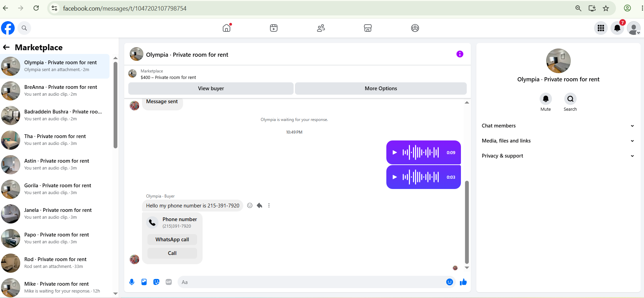Expand Media, files and links
Screen dimensions: 644x298
[558, 141]
